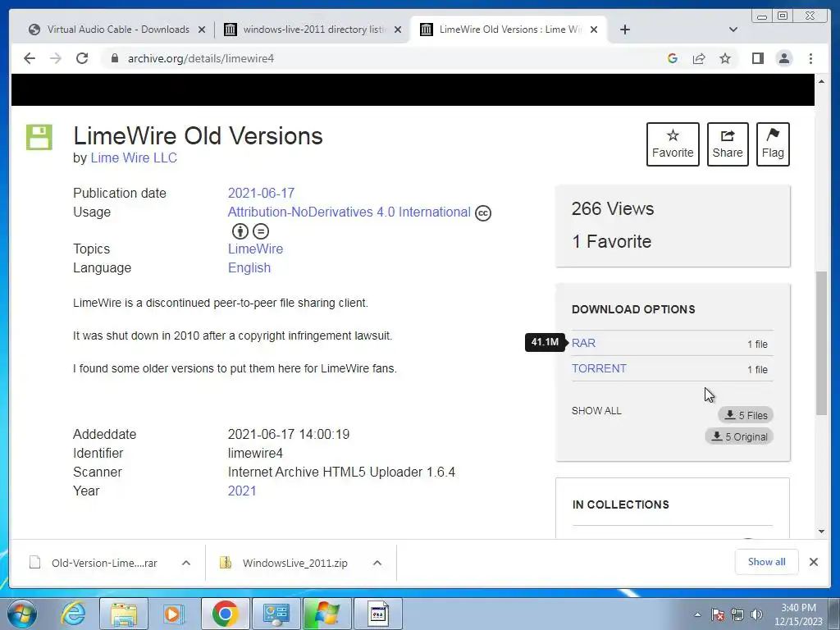Bookmark this tab with the star icon
The image size is (840, 630).
[725, 58]
